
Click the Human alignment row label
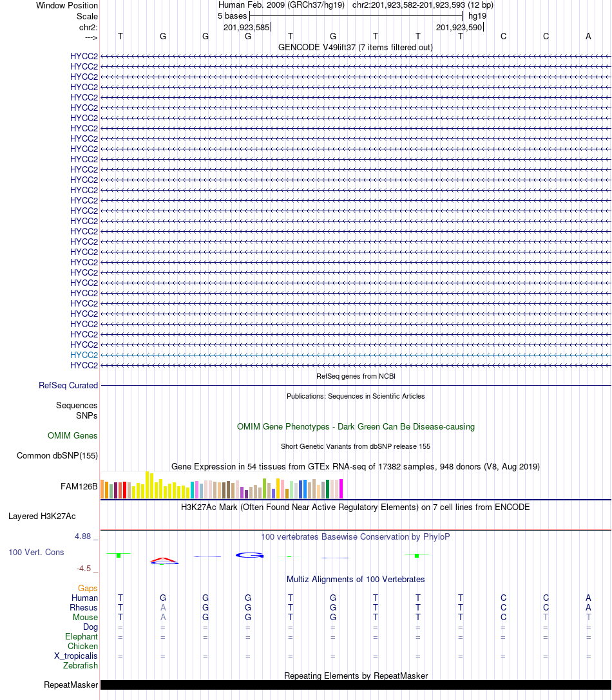pyautogui.click(x=84, y=598)
